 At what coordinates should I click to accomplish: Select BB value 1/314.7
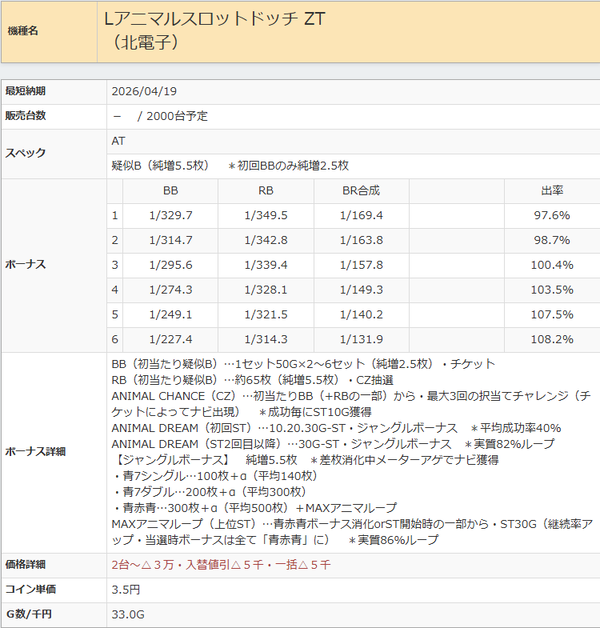171,240
